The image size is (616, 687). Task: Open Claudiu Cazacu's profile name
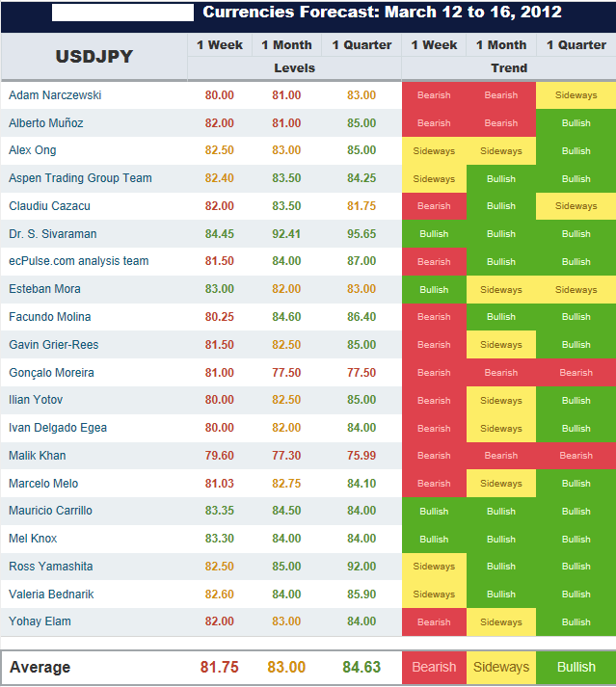(49, 206)
